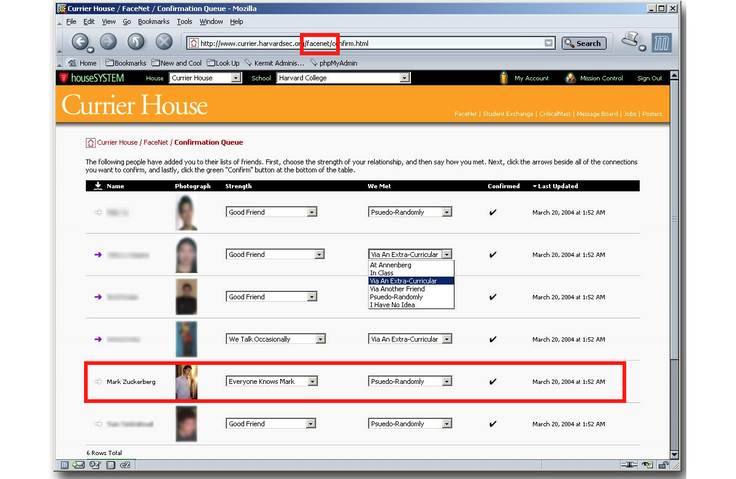Open the Edit menu
The width and height of the screenshot is (736, 479).
(x=89, y=22)
